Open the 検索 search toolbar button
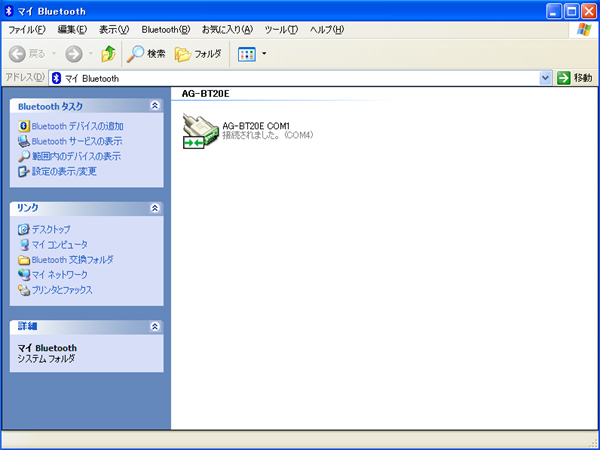 146,54
